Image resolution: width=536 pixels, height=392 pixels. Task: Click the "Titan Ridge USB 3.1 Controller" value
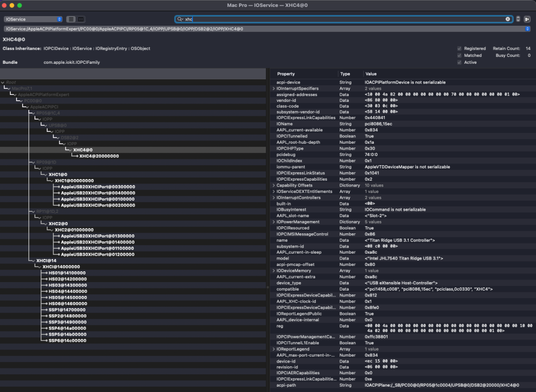coord(400,240)
